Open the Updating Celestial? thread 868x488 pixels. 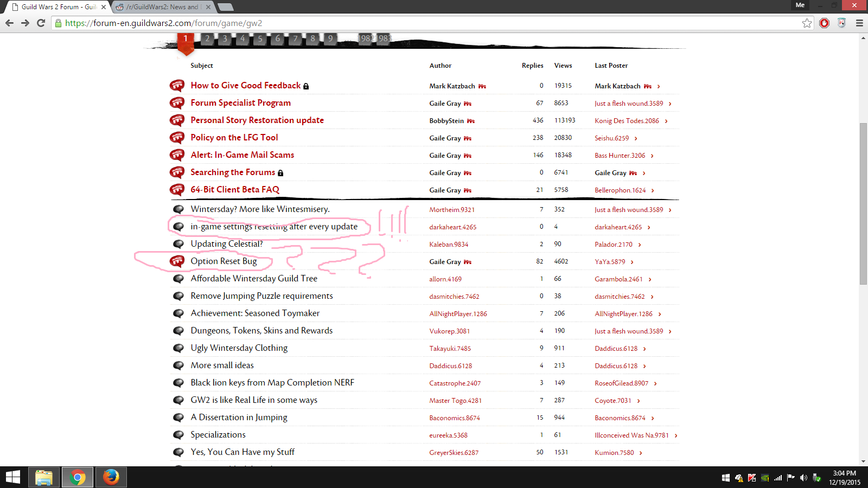(226, 244)
